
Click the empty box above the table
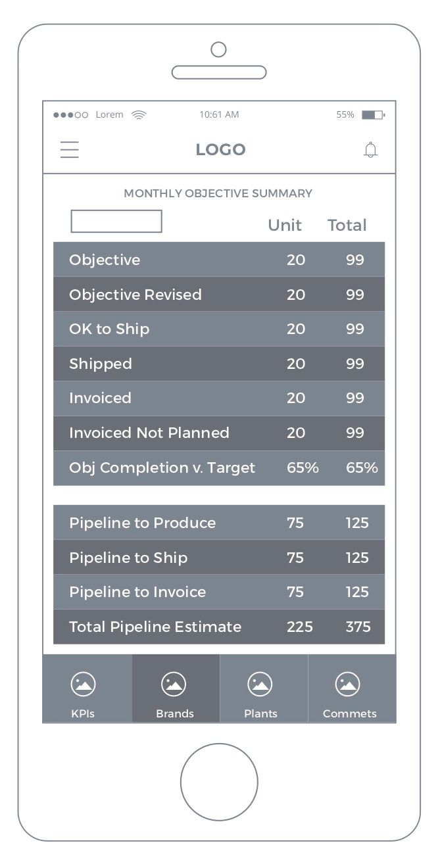click(x=116, y=222)
